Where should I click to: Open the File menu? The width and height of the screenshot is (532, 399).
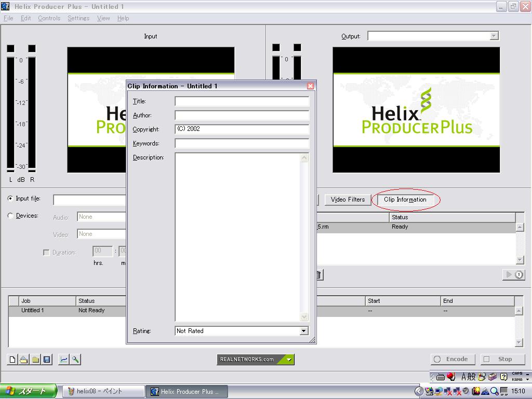pyautogui.click(x=8, y=18)
